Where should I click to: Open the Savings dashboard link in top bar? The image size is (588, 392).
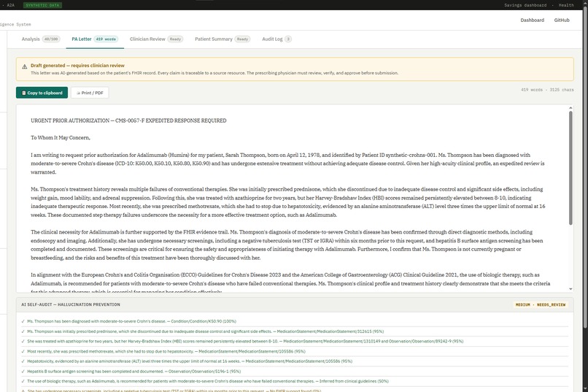click(x=525, y=5)
